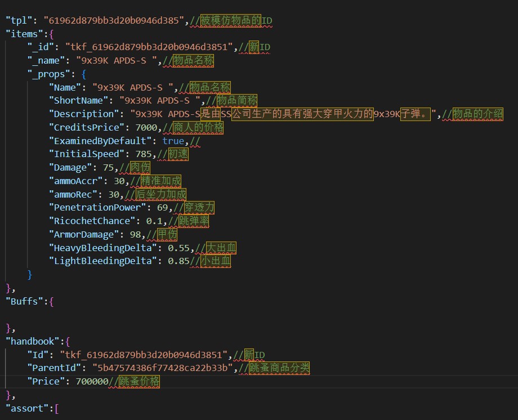Click the LightBleedingDelta value 0.85
The width and height of the screenshot is (518, 420).
(178, 261)
